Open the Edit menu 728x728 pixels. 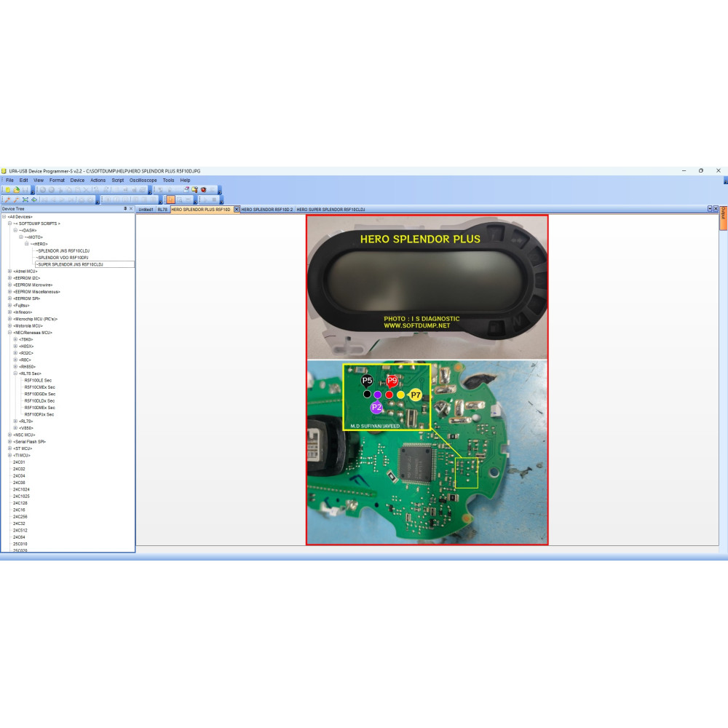tap(24, 180)
